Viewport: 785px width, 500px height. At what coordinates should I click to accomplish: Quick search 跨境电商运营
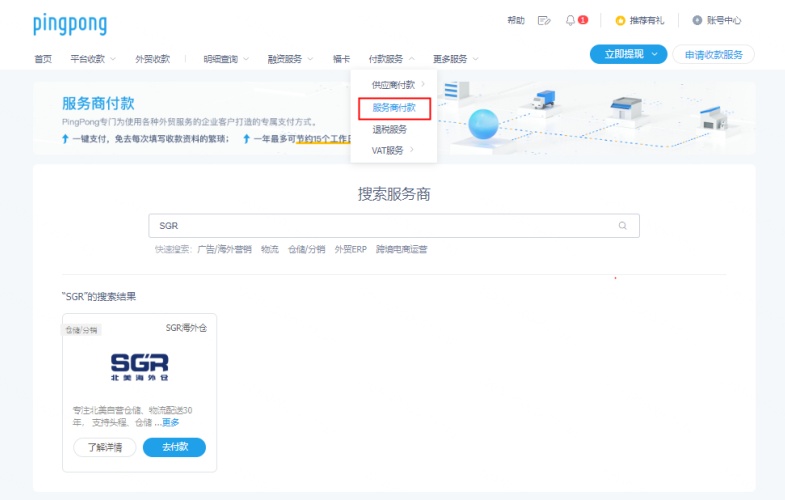[x=402, y=249]
